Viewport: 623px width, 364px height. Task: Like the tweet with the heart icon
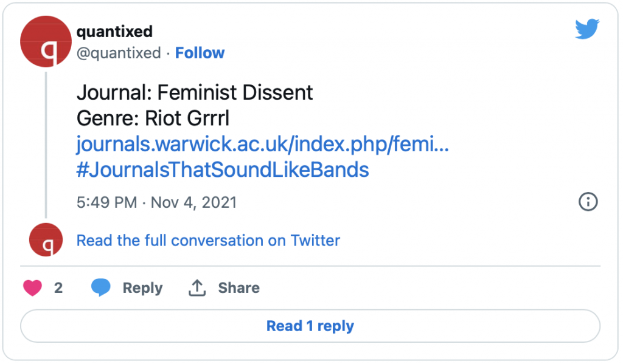tap(33, 288)
